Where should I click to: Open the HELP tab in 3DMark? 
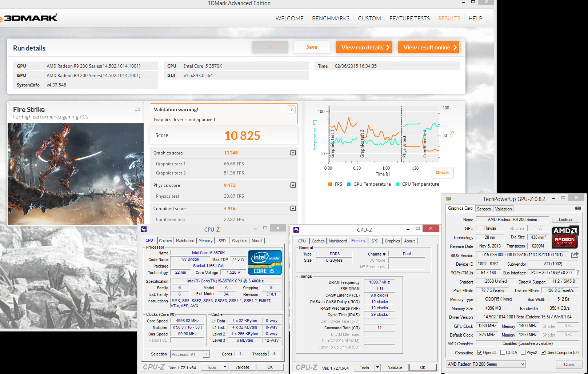pyautogui.click(x=475, y=18)
